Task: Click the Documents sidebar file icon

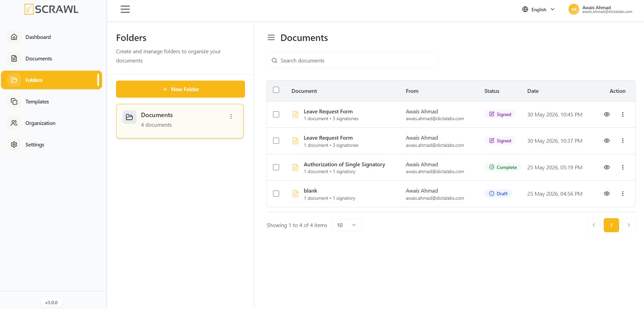Action: pyautogui.click(x=14, y=58)
